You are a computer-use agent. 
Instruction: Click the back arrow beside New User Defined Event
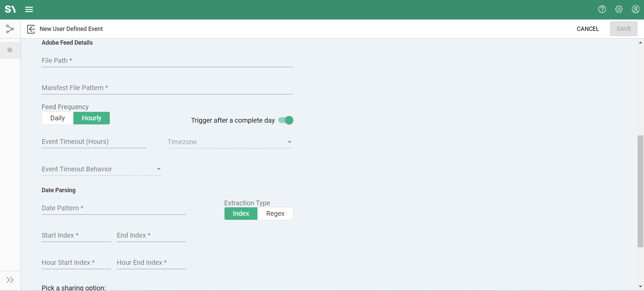tap(31, 29)
